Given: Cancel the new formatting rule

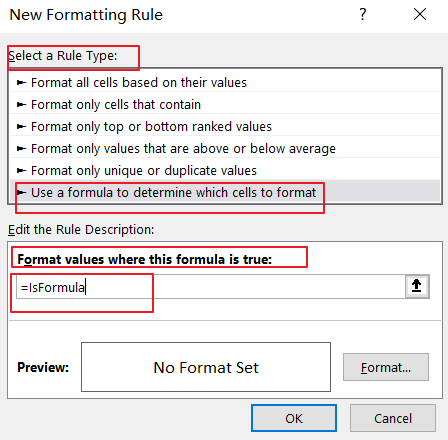Looking at the screenshot, I should coord(393,418).
